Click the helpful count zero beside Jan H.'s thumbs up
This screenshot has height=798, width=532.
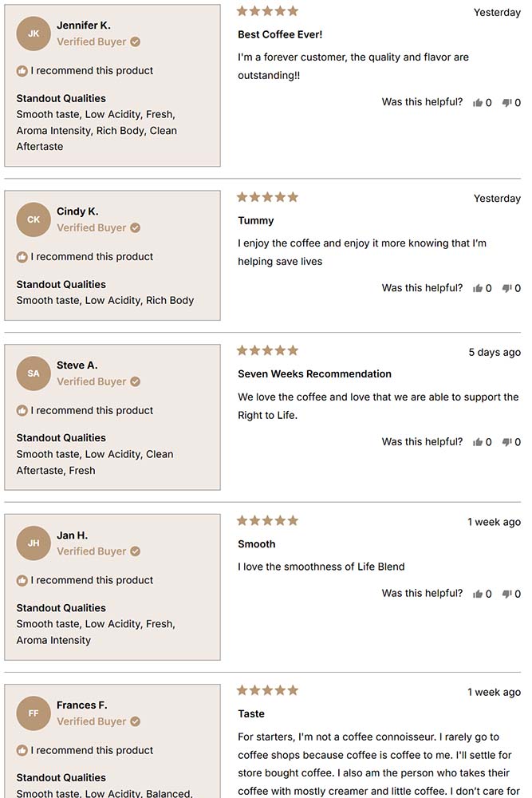click(x=489, y=593)
